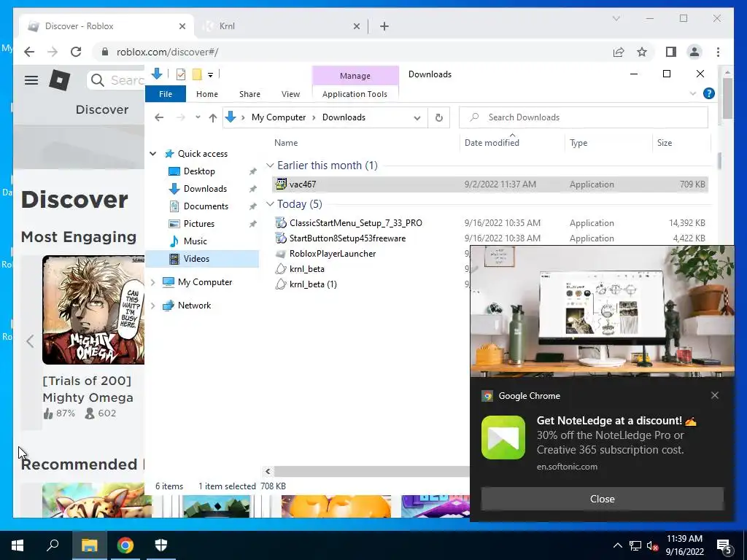The height and width of the screenshot is (560, 747).
Task: Select Documents in Quick access
Action: coord(206,206)
